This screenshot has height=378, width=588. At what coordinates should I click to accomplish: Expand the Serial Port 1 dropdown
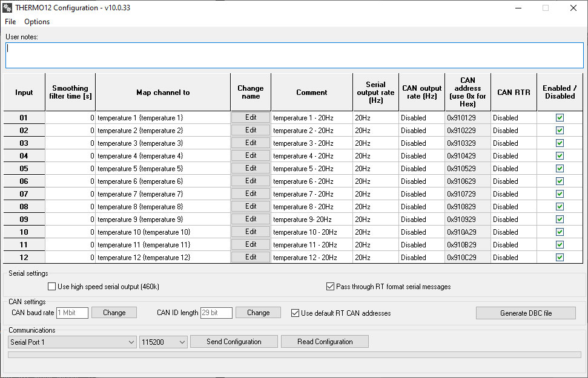(x=72, y=342)
